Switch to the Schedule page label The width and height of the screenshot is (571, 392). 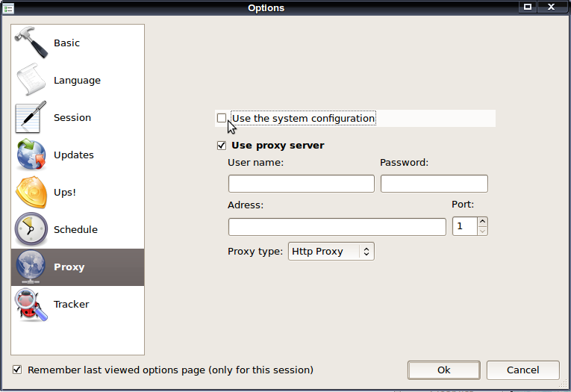(x=75, y=229)
